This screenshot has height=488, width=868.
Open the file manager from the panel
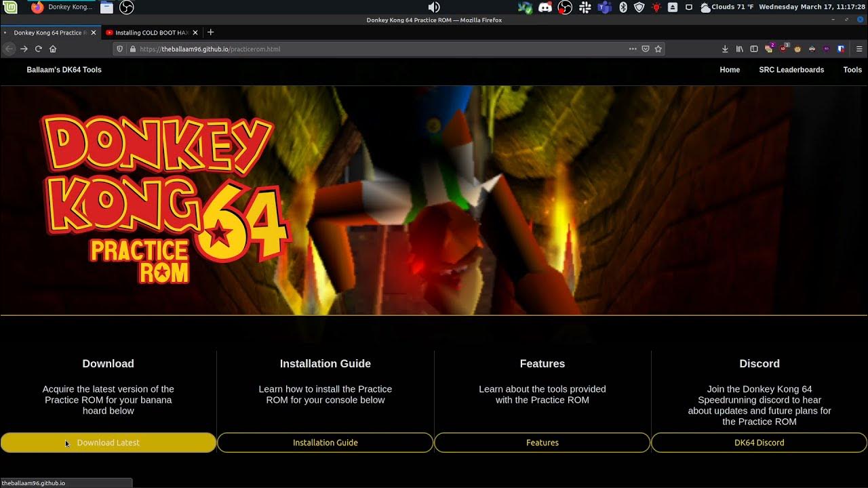pyautogui.click(x=106, y=7)
